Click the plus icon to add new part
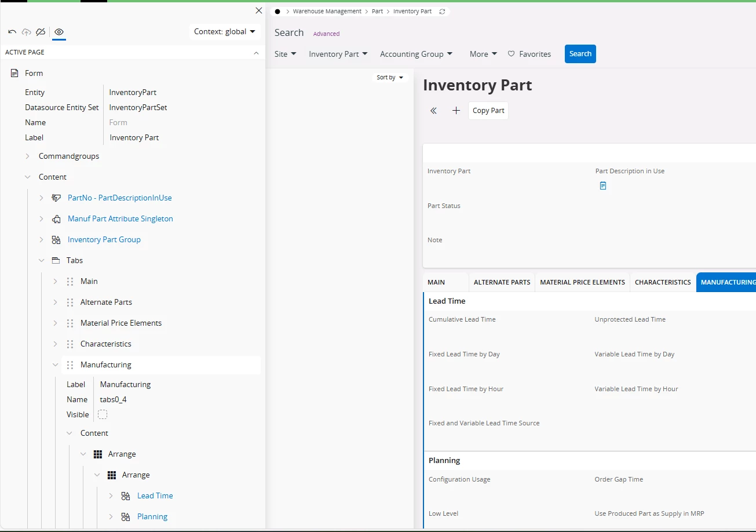 pyautogui.click(x=456, y=111)
